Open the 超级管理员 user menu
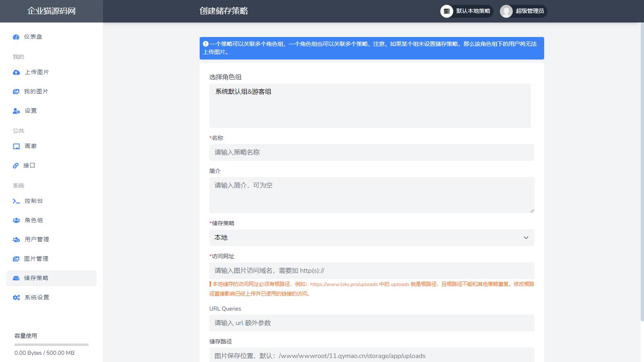 [x=523, y=11]
